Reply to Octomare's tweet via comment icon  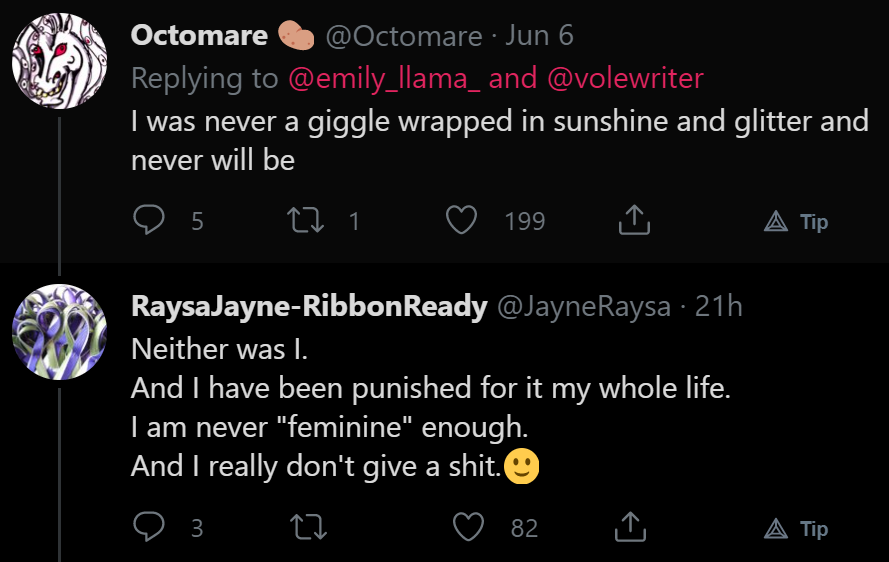(149, 219)
